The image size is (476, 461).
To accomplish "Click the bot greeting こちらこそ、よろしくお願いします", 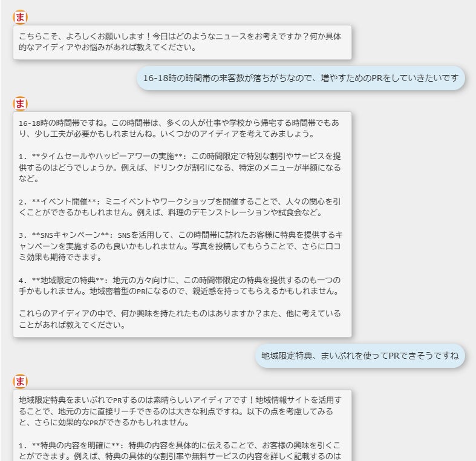I will [x=182, y=42].
